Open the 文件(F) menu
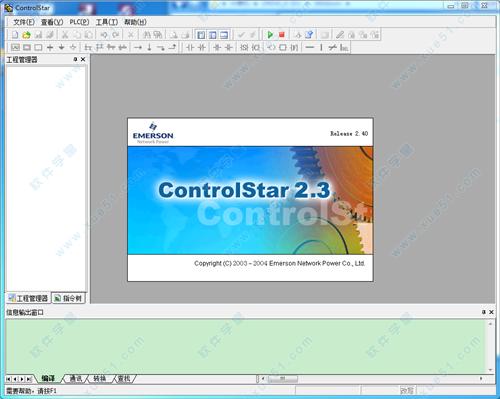Image resolution: width=500 pixels, height=399 pixels. pos(24,22)
